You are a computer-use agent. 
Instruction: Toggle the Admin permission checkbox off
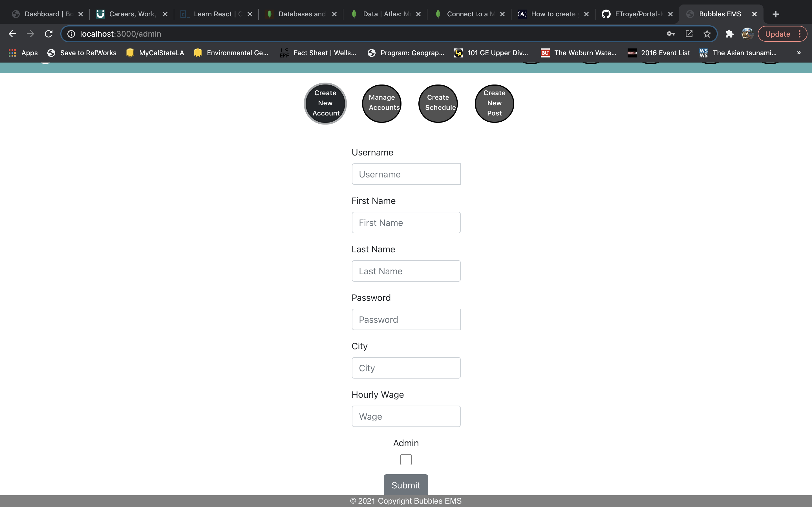406,460
